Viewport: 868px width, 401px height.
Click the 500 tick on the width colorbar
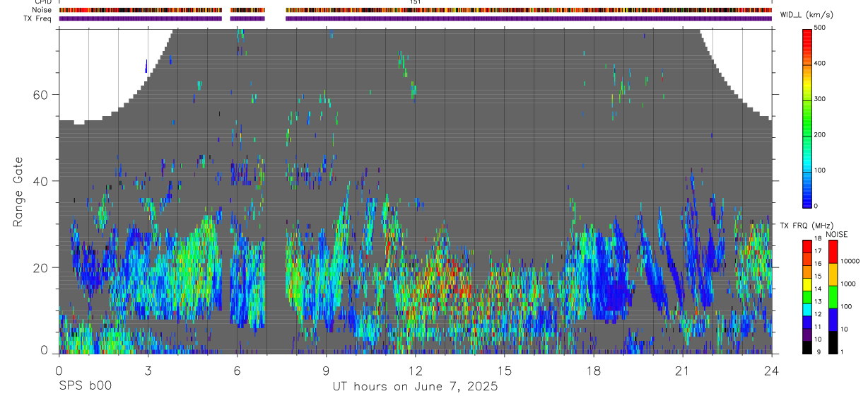[x=819, y=28]
